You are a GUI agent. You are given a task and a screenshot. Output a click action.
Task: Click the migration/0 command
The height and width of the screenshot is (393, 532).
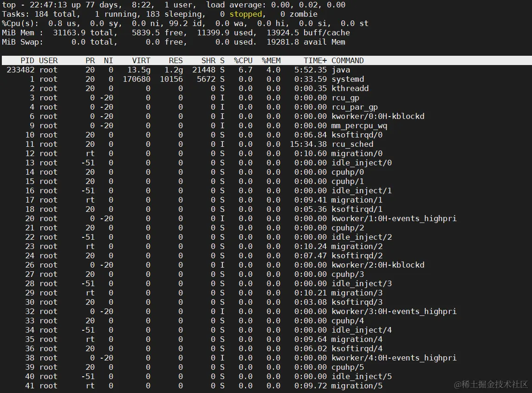357,153
